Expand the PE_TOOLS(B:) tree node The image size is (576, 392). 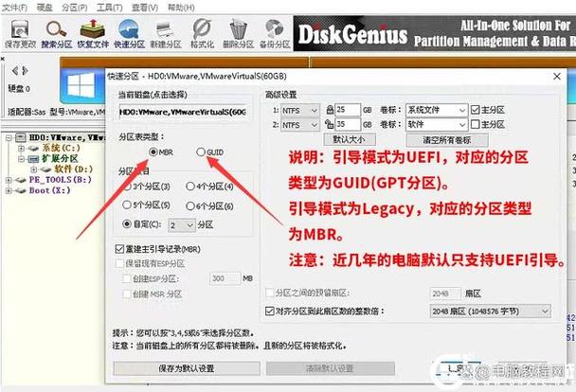pos(9,180)
